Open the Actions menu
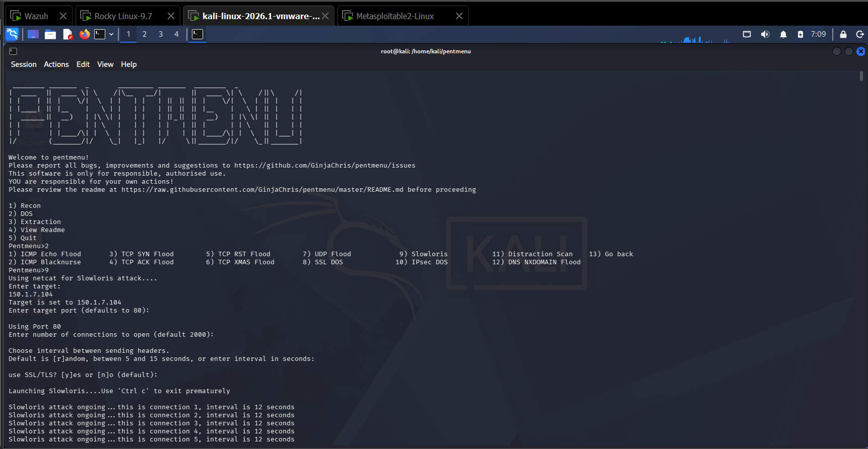 pos(56,64)
